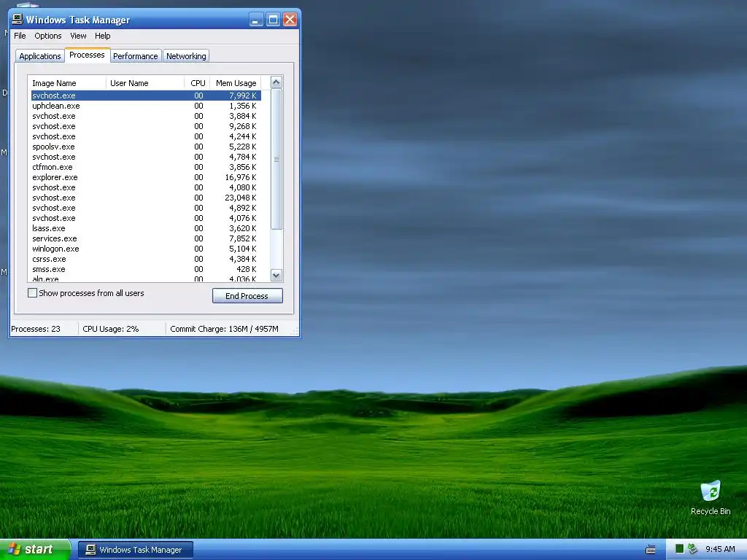
Task: Click the Task Manager title bar icon
Action: [18, 19]
